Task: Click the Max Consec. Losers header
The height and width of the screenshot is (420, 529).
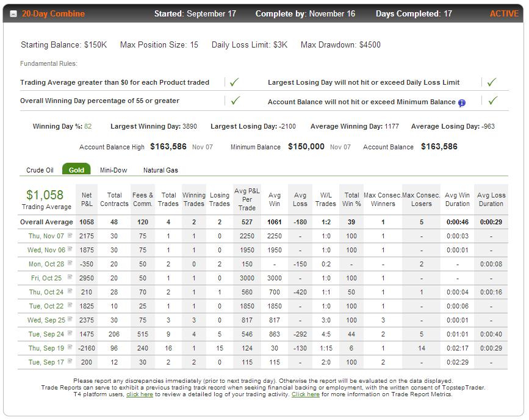Action: (421, 199)
